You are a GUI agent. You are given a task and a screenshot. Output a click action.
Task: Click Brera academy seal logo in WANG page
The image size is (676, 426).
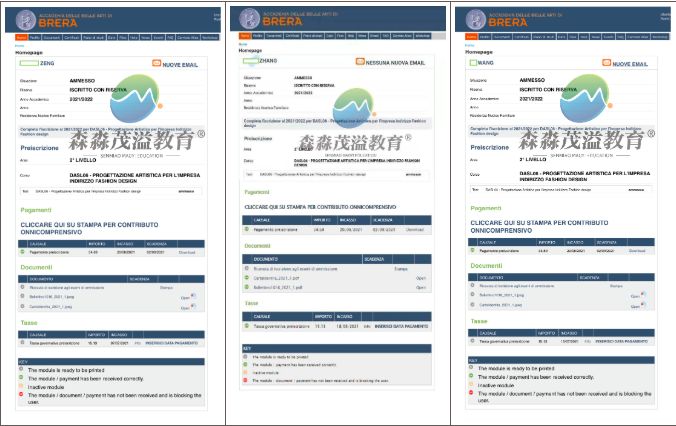[476, 19]
